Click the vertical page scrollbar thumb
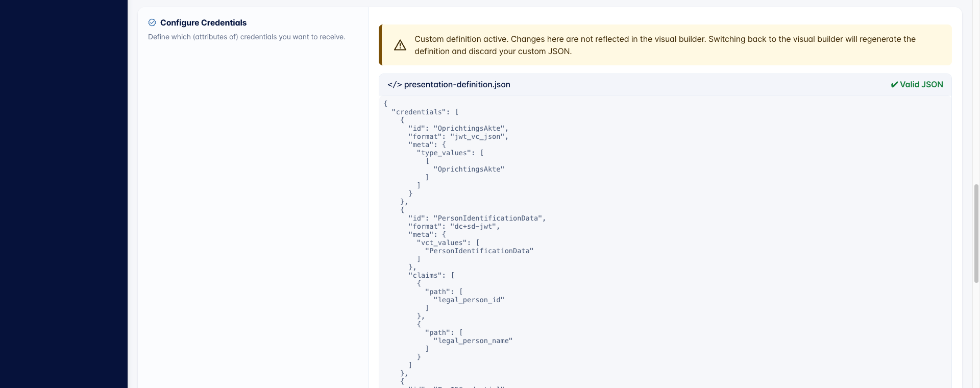The width and height of the screenshot is (980, 388). click(x=976, y=233)
